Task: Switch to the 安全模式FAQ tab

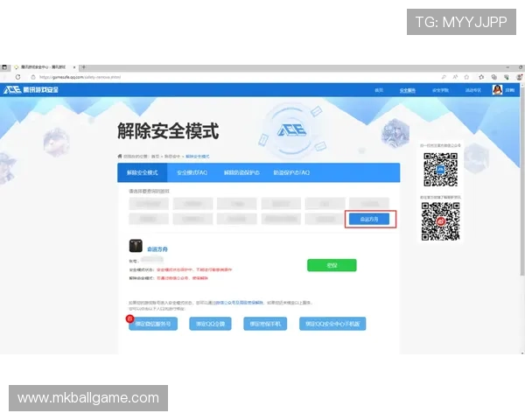Action: click(x=192, y=173)
